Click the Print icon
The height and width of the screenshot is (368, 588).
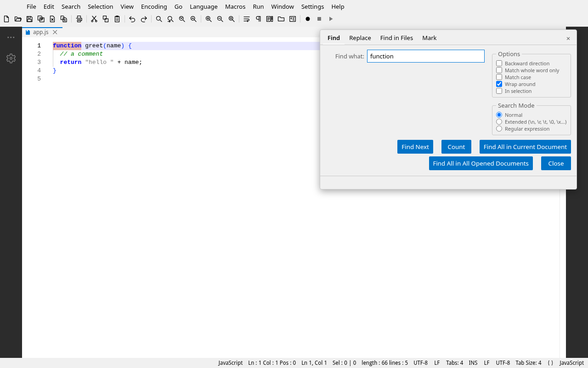click(x=79, y=19)
